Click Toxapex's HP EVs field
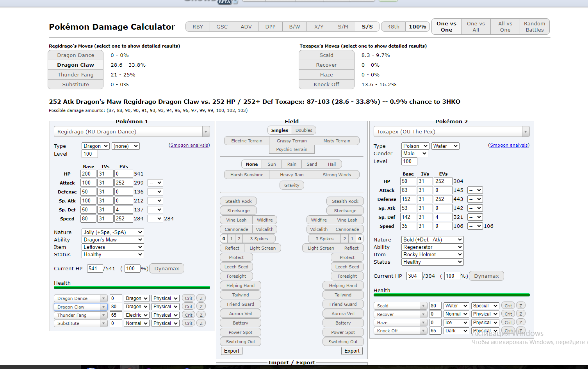The width and height of the screenshot is (588, 369). (443, 181)
